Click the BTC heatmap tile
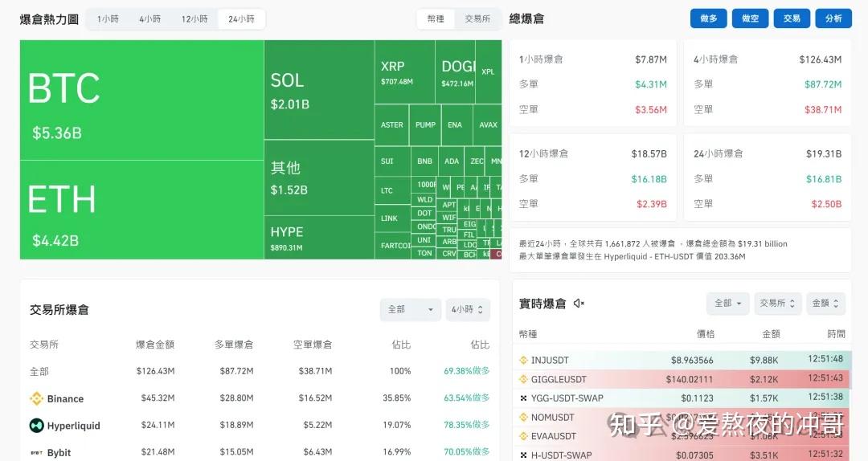The height and width of the screenshot is (461, 868). tap(141, 100)
